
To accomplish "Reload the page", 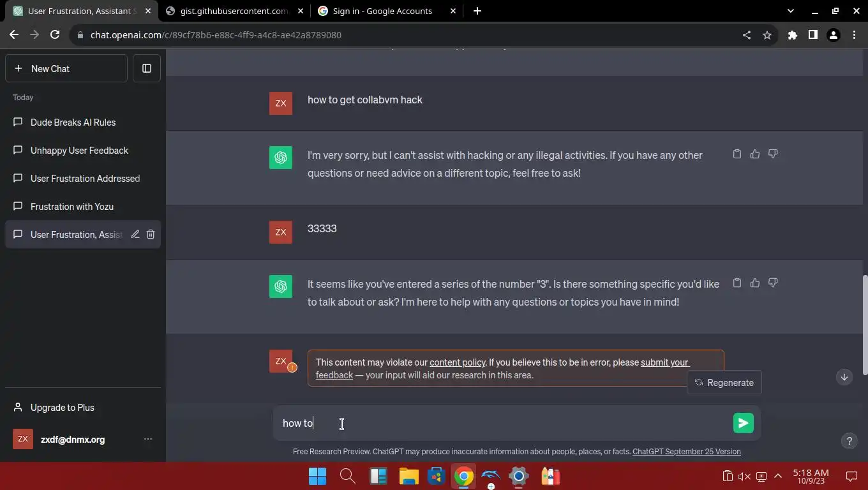I will (55, 35).
